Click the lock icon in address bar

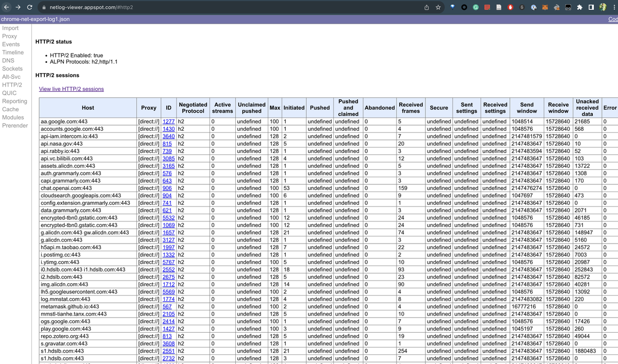(44, 7)
